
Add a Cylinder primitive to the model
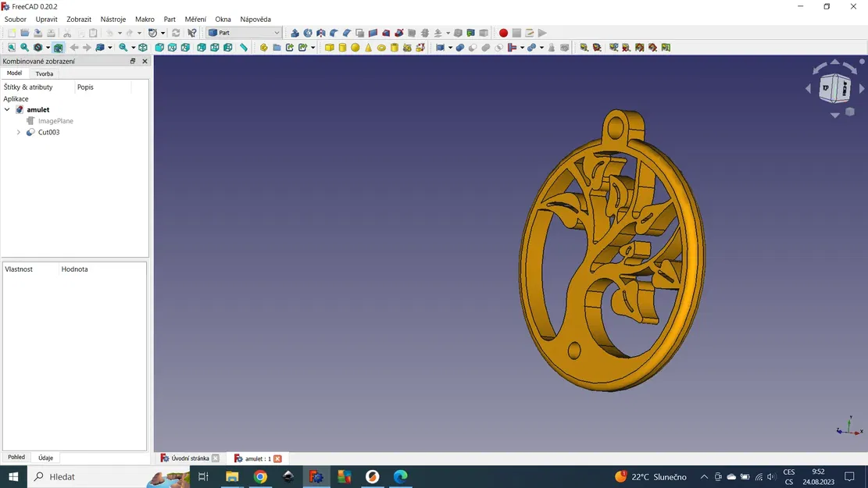pos(342,48)
